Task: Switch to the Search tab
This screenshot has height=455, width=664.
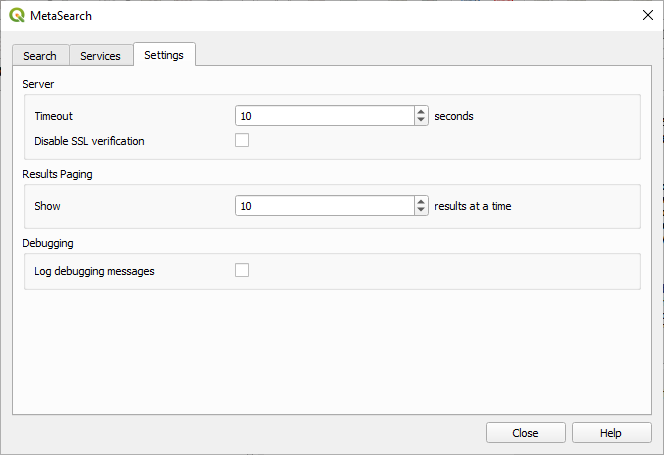Action: [x=40, y=56]
